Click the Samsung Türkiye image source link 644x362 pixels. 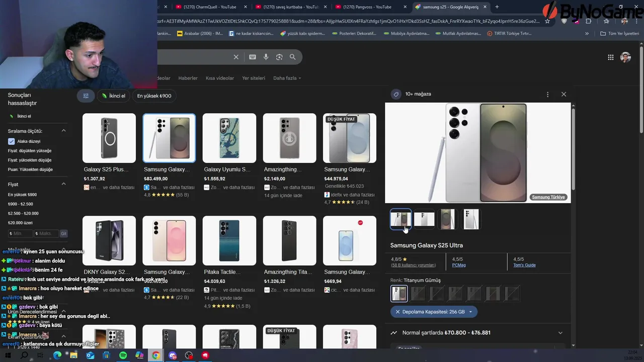pos(548,197)
